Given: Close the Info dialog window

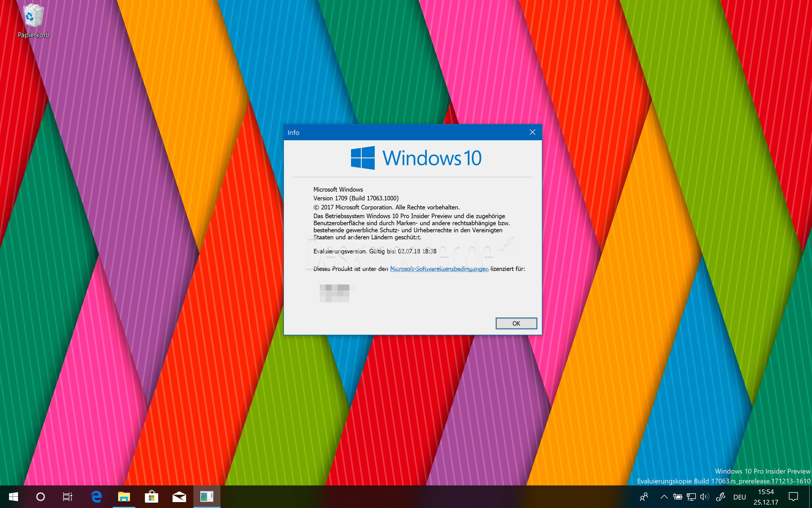Looking at the screenshot, I should (533, 132).
